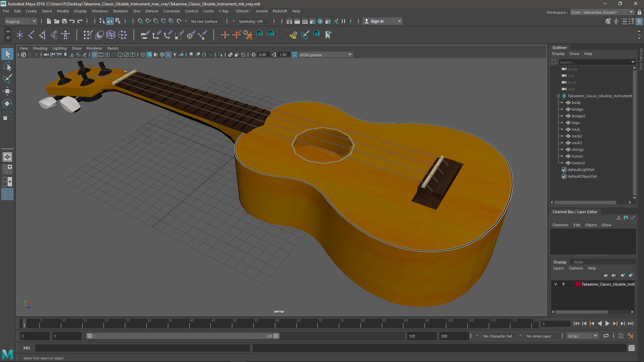
Task: Select the arrow Select tool
Action: 7,54
